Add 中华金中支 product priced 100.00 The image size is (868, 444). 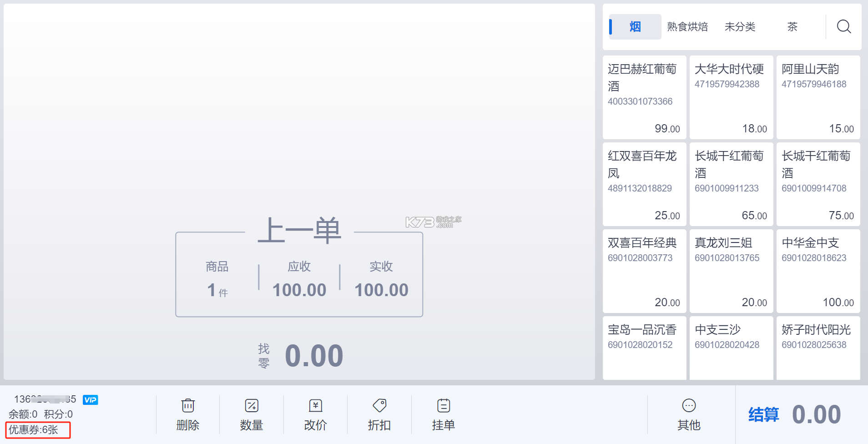818,271
